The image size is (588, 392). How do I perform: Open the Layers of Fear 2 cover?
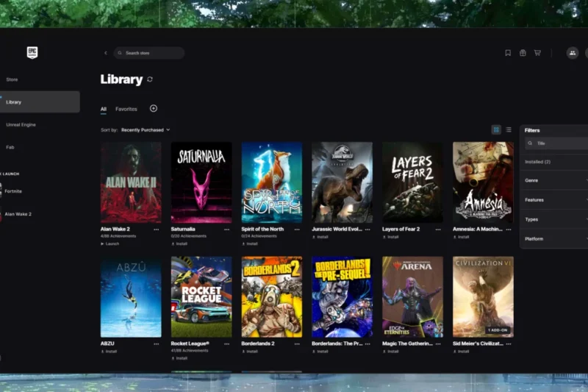pyautogui.click(x=412, y=182)
